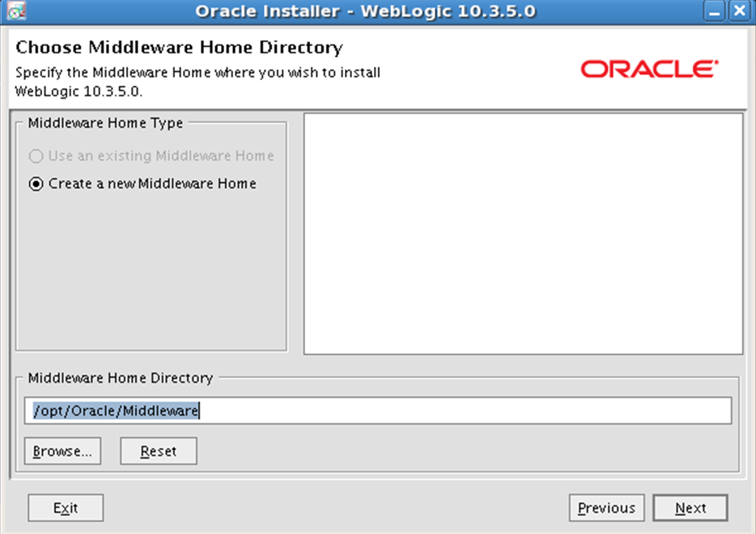Viewport: 756px width, 534px height.
Task: Proceed with the Next button
Action: [690, 508]
